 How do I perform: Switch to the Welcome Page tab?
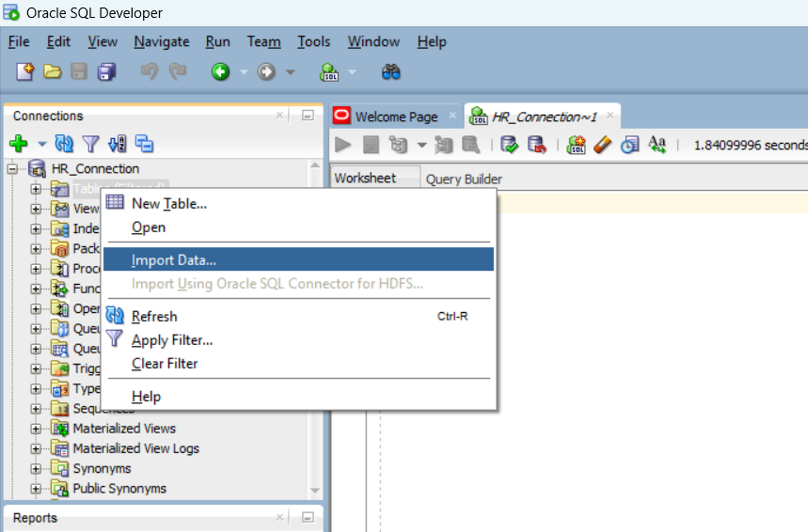(x=396, y=117)
